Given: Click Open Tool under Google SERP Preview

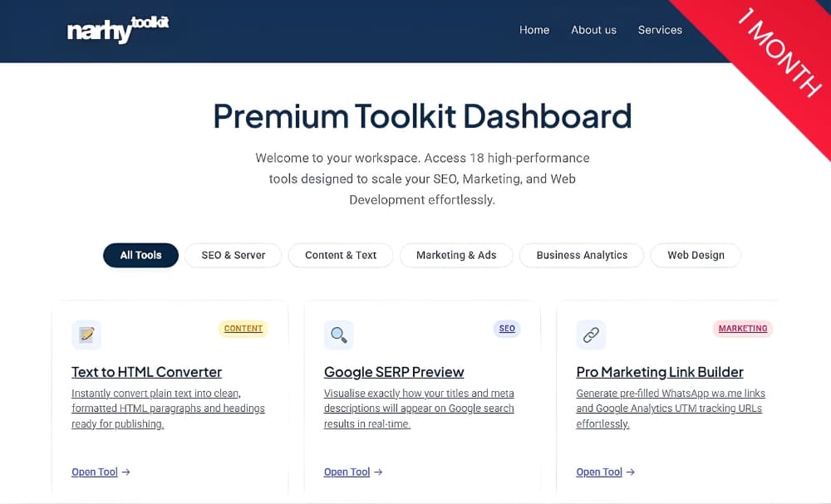Looking at the screenshot, I should pyautogui.click(x=353, y=472).
